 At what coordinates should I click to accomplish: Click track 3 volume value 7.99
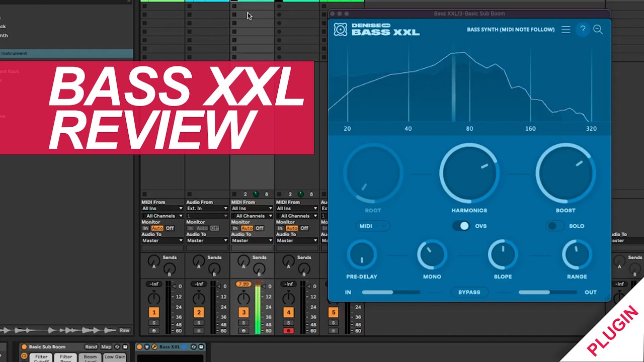click(x=244, y=284)
